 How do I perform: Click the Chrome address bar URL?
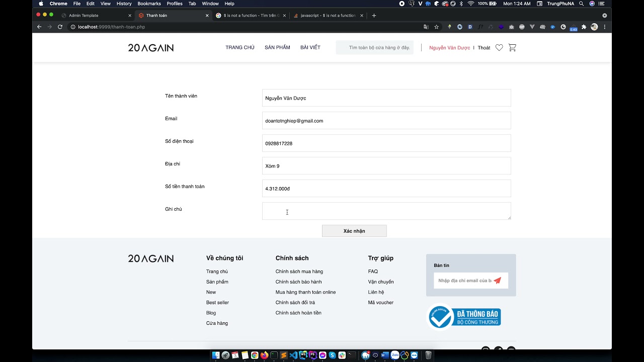click(x=111, y=27)
